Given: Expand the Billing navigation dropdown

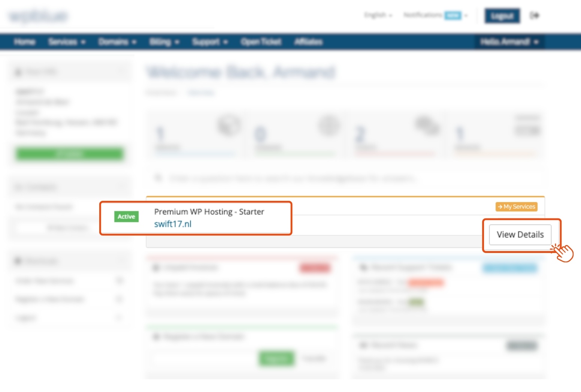Looking at the screenshot, I should tap(164, 42).
